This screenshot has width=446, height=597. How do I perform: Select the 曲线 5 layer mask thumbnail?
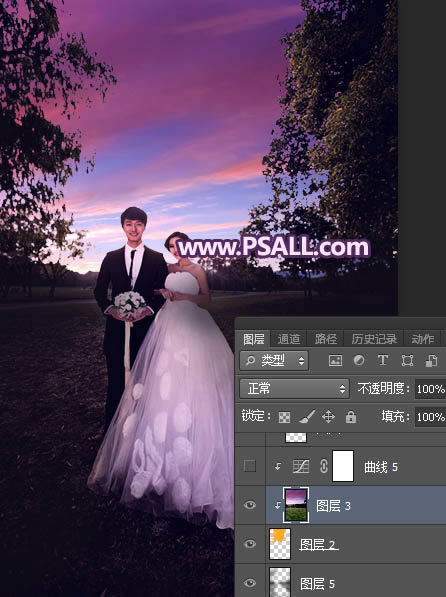tap(343, 466)
